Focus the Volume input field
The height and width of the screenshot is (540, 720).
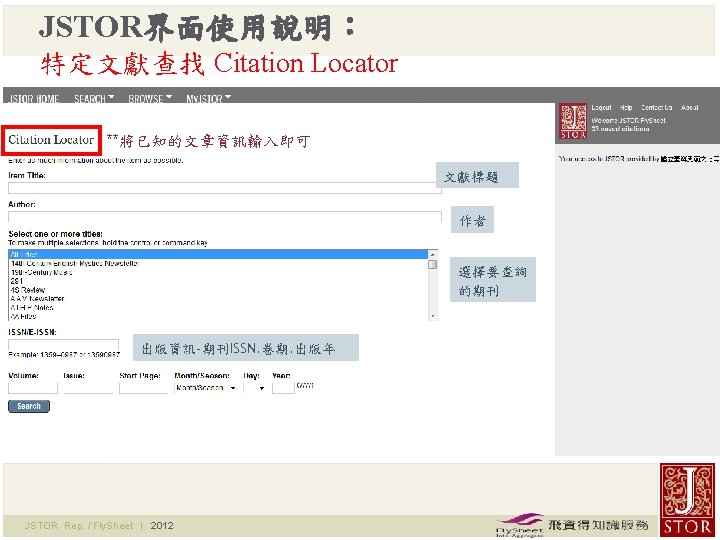33,388
